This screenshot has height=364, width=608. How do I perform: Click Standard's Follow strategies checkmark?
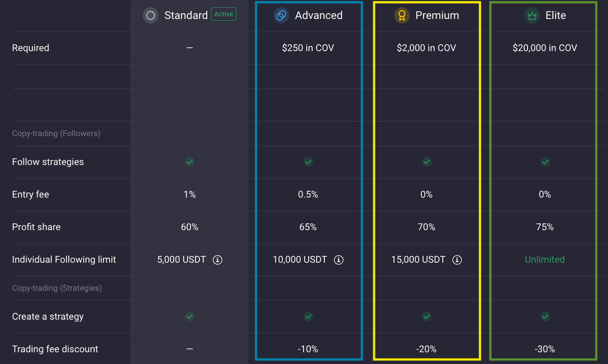click(x=190, y=162)
